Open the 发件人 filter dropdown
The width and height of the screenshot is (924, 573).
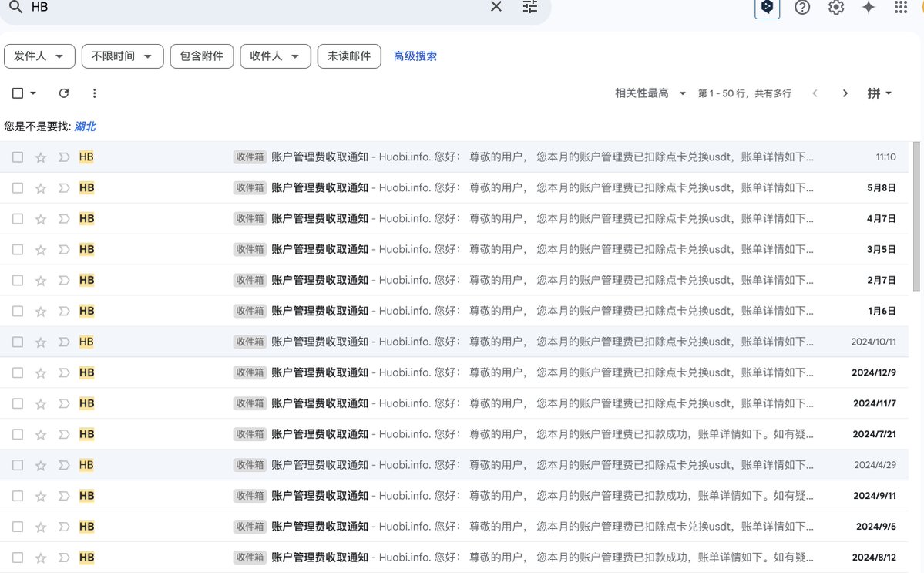point(39,56)
